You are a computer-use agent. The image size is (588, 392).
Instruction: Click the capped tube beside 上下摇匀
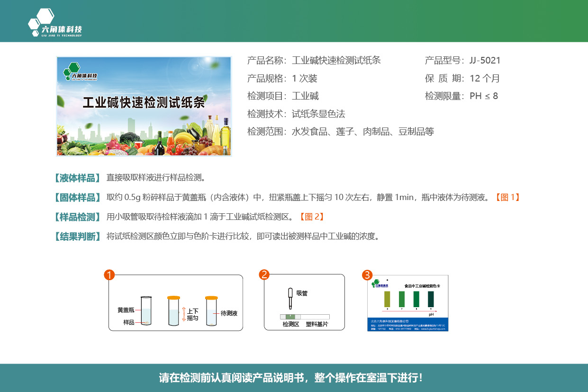tap(174, 311)
